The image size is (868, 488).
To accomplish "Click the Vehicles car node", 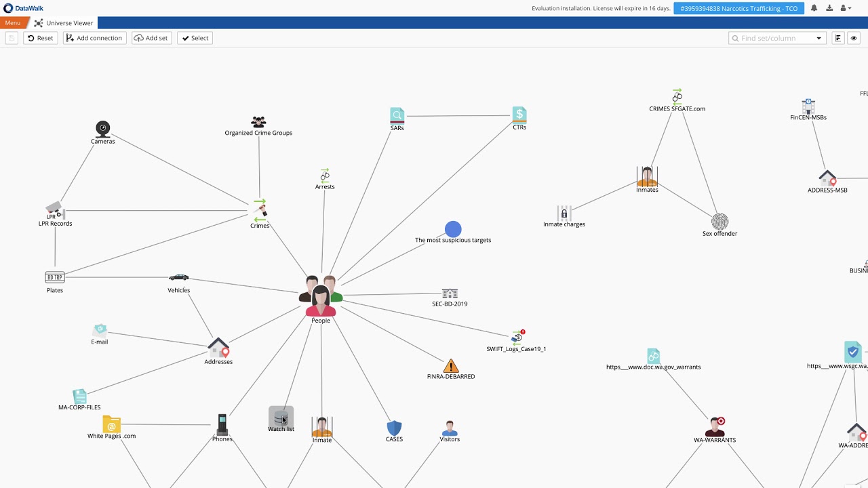I will [178, 277].
